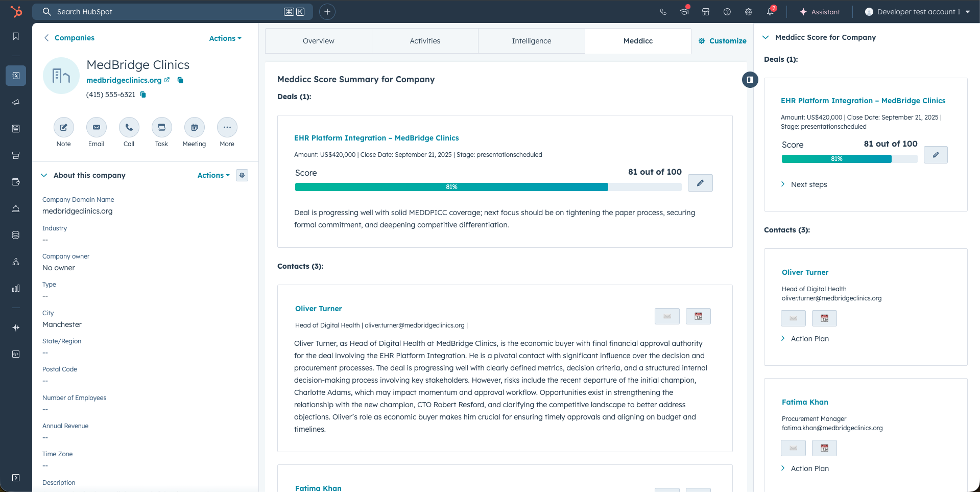Switch to the Activities tab
This screenshot has width=980, height=492.
coord(425,41)
